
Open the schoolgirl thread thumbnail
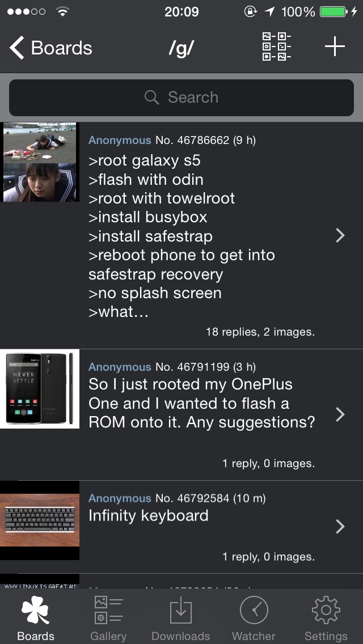point(40,162)
